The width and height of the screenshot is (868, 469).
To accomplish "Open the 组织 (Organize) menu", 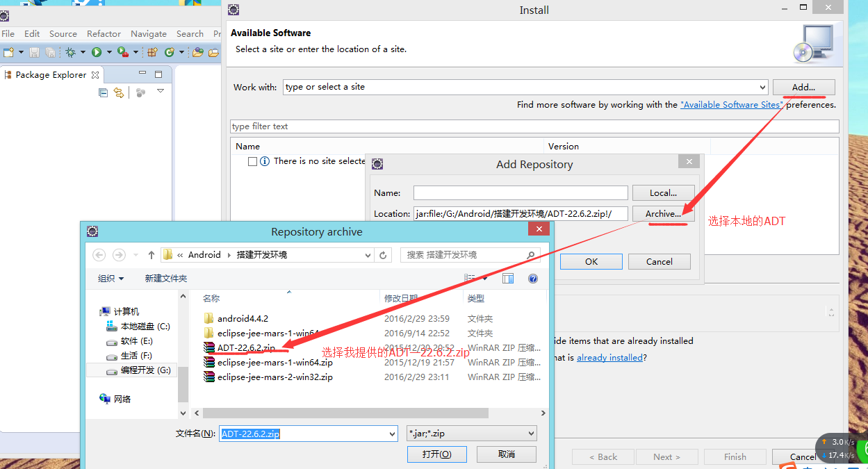I will click(x=111, y=278).
